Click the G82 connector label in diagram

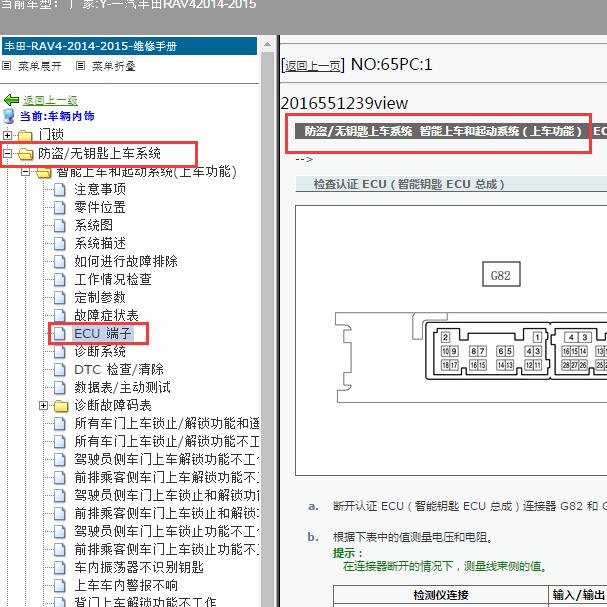tap(501, 274)
